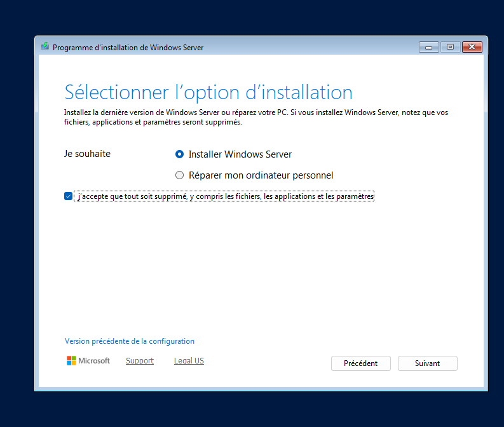Click the Suivant button
Image resolution: width=504 pixels, height=427 pixels.
click(428, 363)
